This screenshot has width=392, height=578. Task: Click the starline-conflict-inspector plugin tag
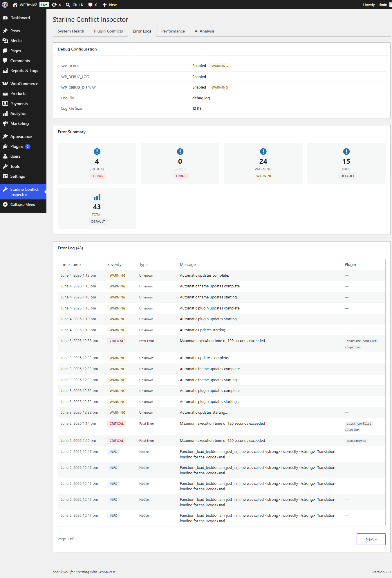tap(362, 344)
